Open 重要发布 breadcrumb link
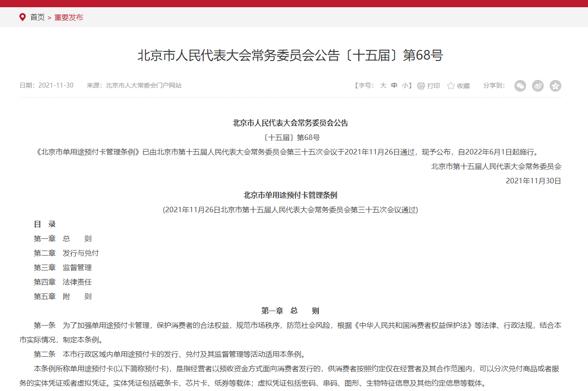The width and height of the screenshot is (588, 391). pyautogui.click(x=69, y=18)
